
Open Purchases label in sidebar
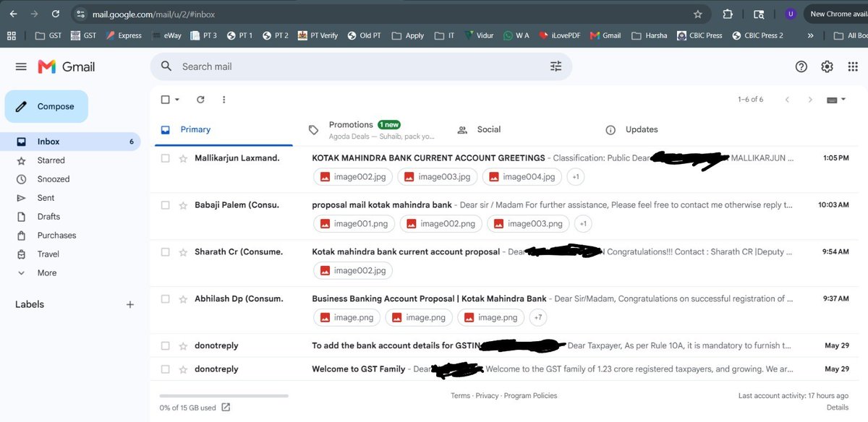[x=70, y=236]
